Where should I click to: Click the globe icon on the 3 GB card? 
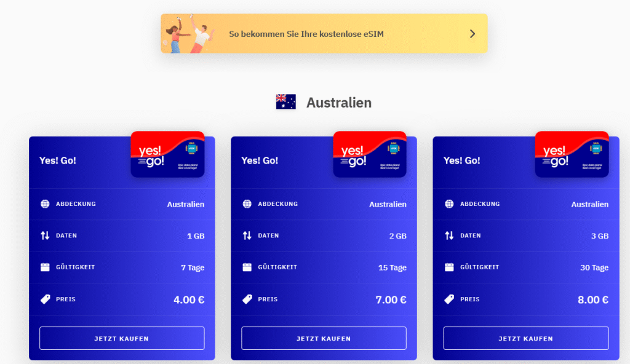pyautogui.click(x=449, y=204)
